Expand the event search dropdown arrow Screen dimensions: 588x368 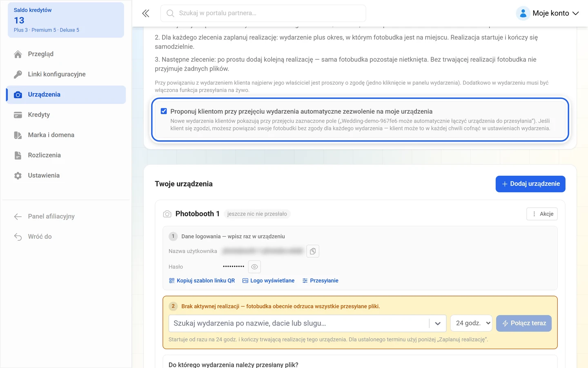click(x=438, y=323)
